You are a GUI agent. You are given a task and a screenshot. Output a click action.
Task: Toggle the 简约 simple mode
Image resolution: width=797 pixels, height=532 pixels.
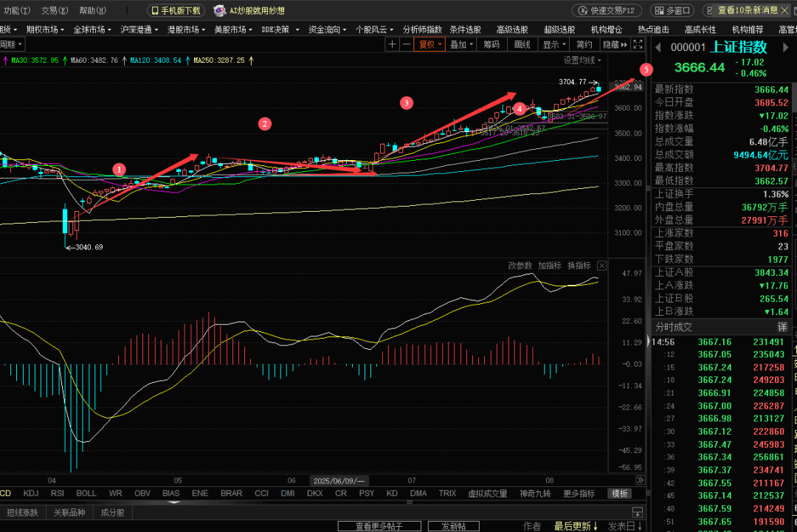(x=584, y=44)
